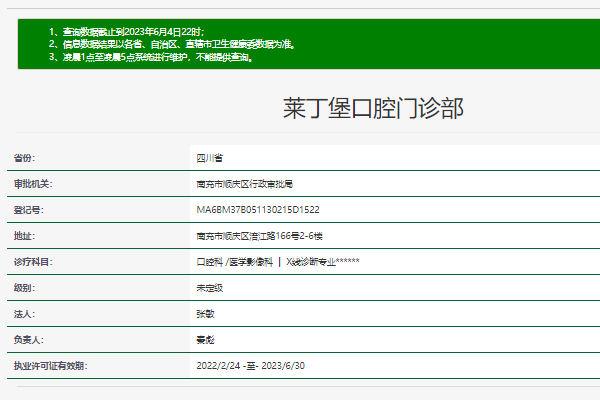Click notice line 2 about 卫生健康委数据为准
This screenshot has height=400, width=600.
[172, 44]
